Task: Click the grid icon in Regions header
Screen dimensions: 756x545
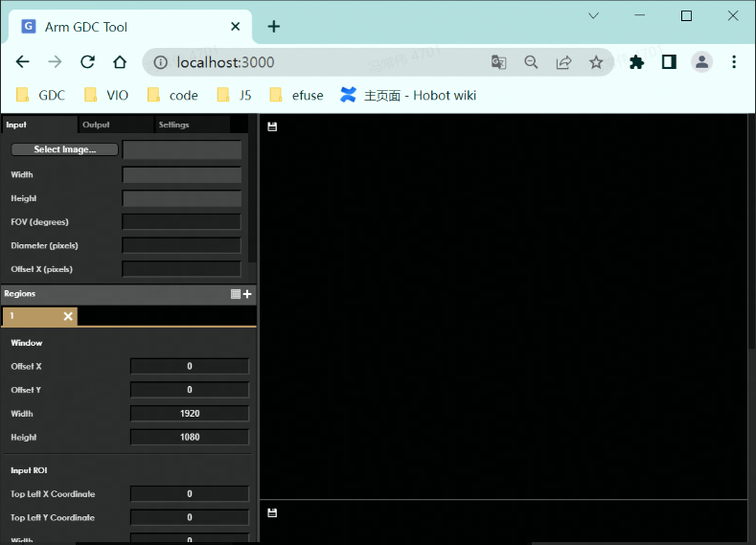Action: 236,294
